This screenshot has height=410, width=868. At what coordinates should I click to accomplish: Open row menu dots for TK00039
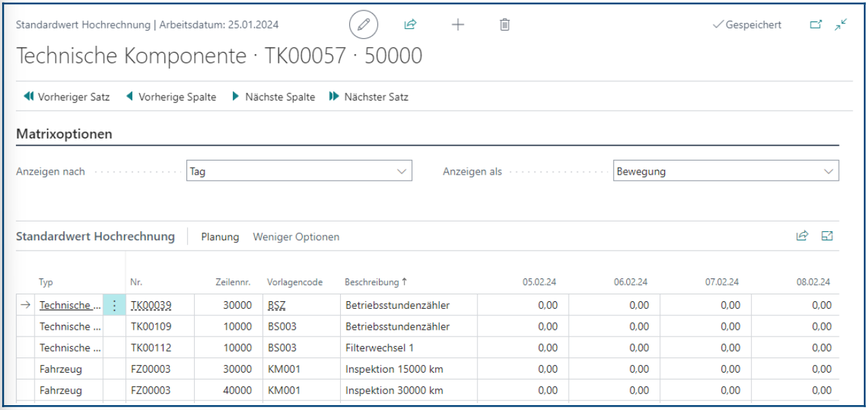point(114,305)
